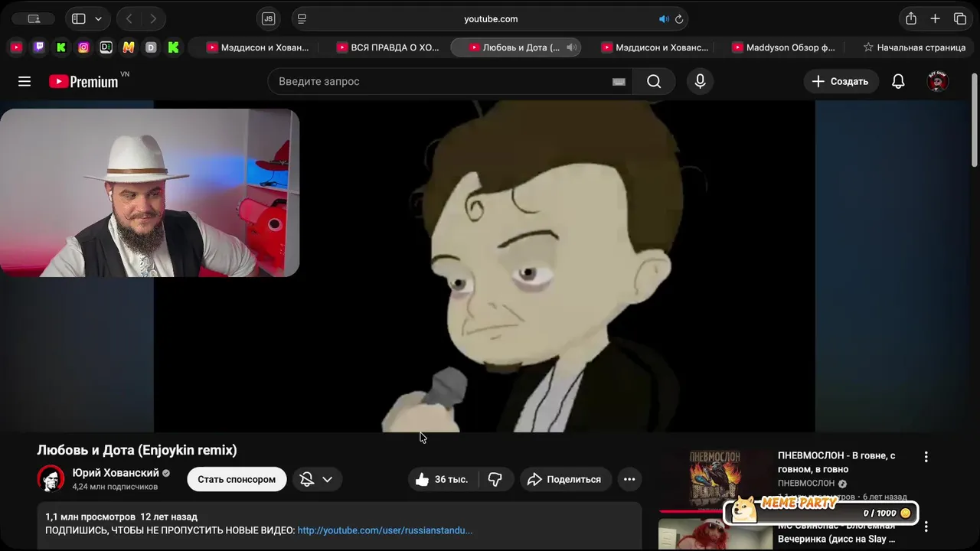Show the tab overview icon
The height and width of the screenshot is (551, 980).
[960, 19]
